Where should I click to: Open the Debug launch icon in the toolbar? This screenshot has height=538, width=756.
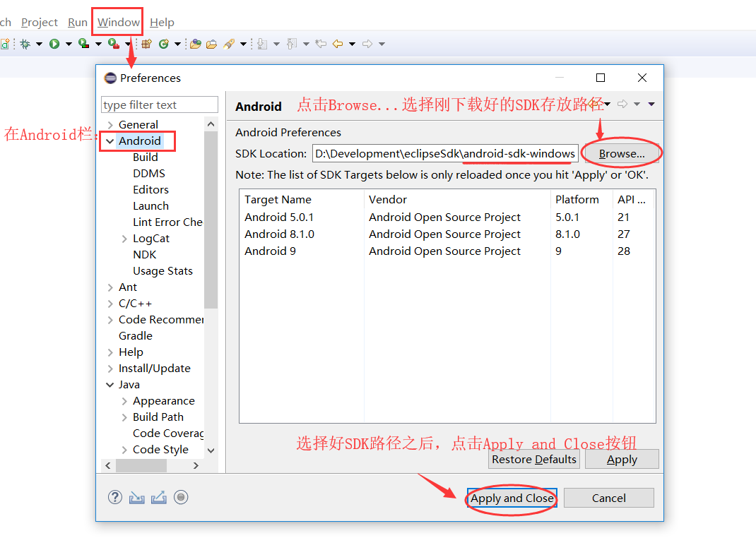click(25, 43)
